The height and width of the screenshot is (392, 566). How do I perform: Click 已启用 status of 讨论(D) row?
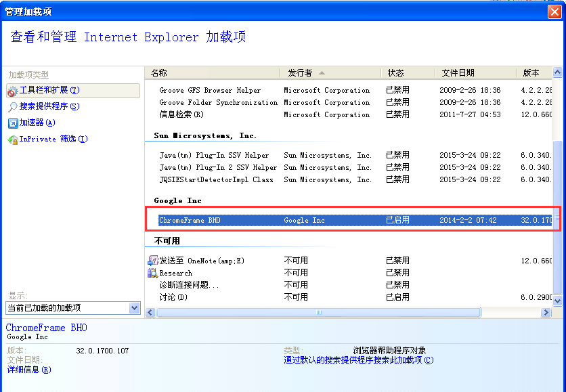click(397, 297)
